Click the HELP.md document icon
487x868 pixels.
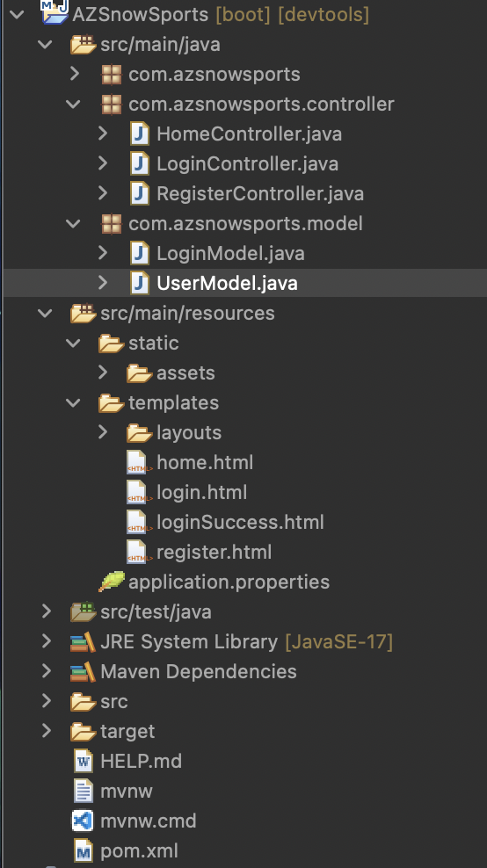(x=84, y=761)
